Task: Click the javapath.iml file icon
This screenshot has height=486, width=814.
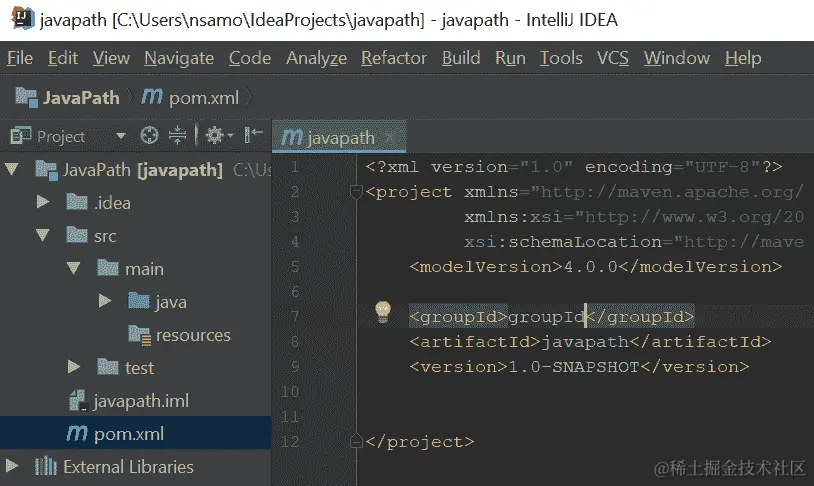Action: coord(78,400)
